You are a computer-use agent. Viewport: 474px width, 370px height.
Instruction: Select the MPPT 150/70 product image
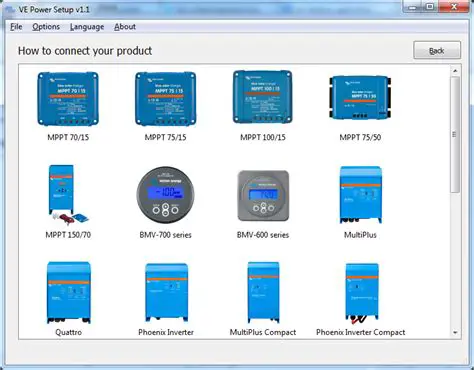(x=68, y=194)
